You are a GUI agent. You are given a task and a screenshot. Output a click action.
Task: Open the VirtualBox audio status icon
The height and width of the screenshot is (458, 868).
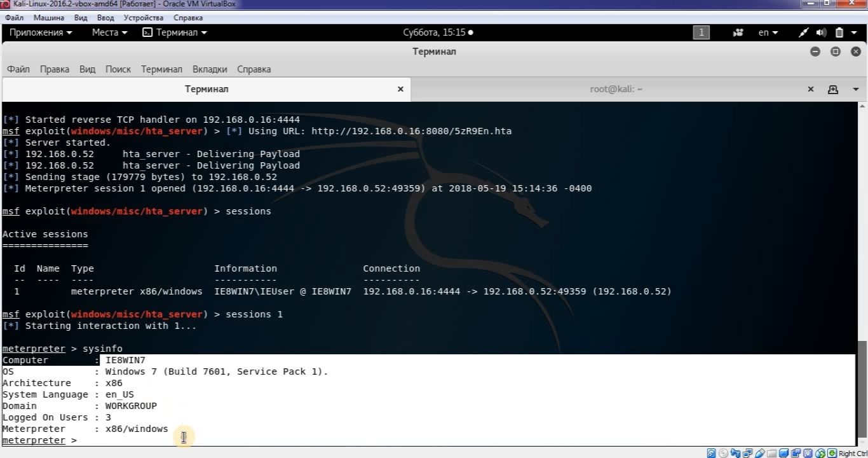click(x=736, y=454)
